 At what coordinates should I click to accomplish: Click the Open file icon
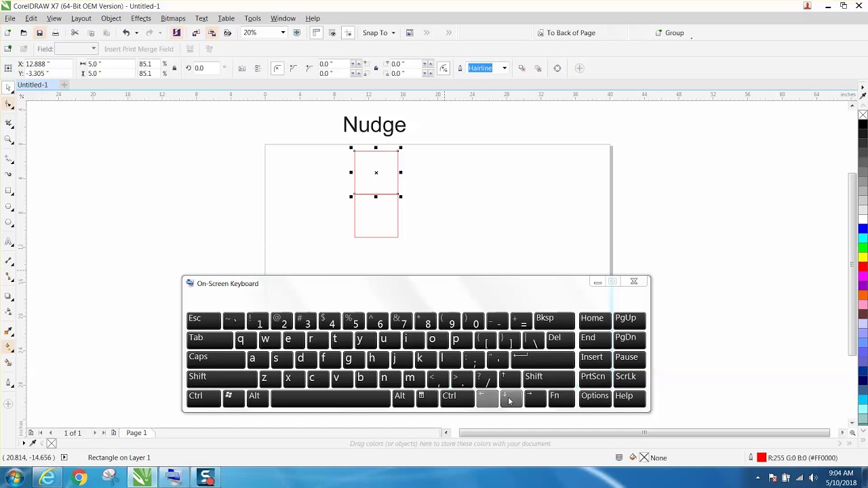(x=23, y=33)
